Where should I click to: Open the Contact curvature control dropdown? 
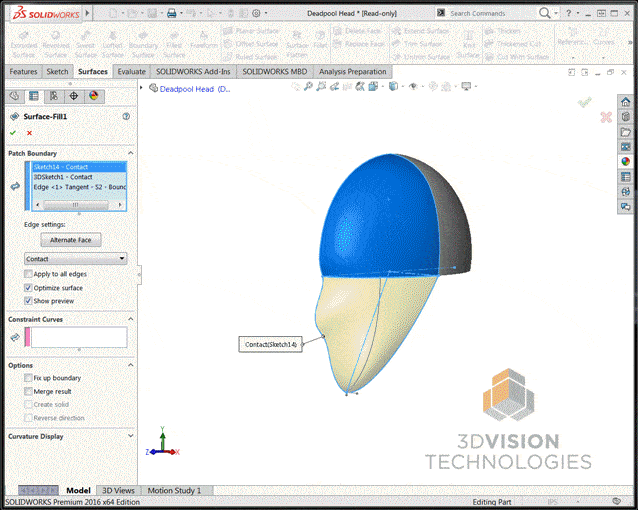pyautogui.click(x=75, y=258)
